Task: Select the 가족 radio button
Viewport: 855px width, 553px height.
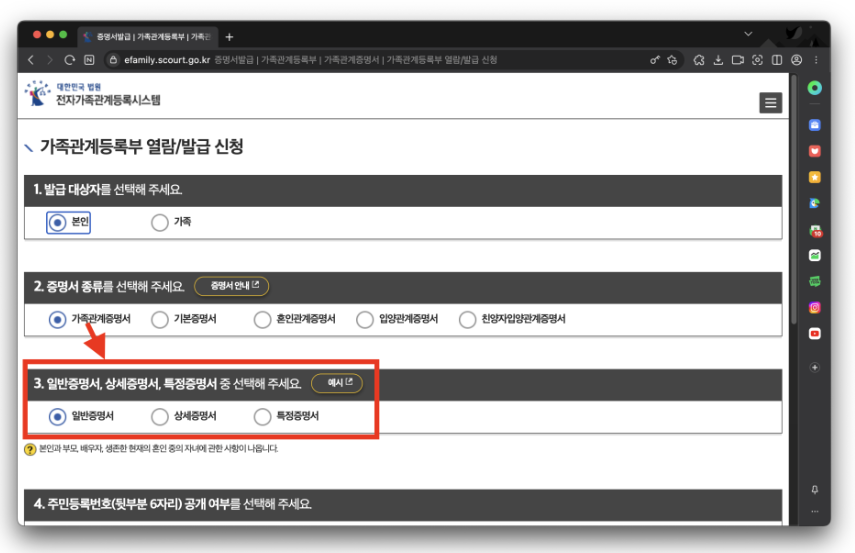Action: pos(160,222)
